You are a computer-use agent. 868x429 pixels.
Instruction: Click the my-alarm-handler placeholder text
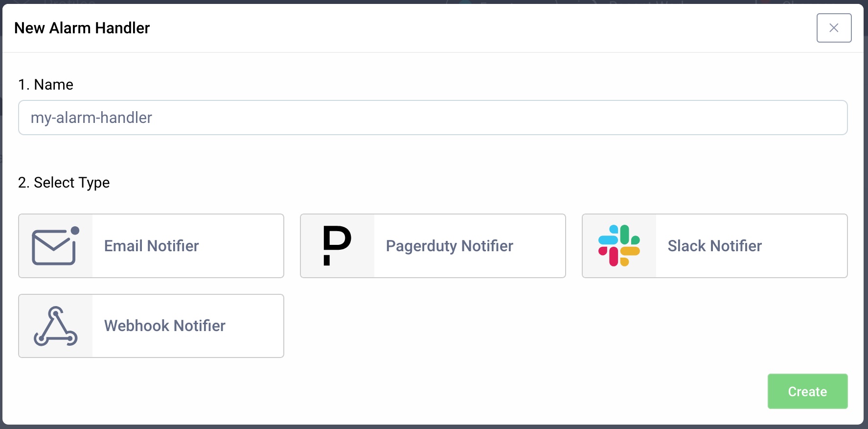pos(91,118)
